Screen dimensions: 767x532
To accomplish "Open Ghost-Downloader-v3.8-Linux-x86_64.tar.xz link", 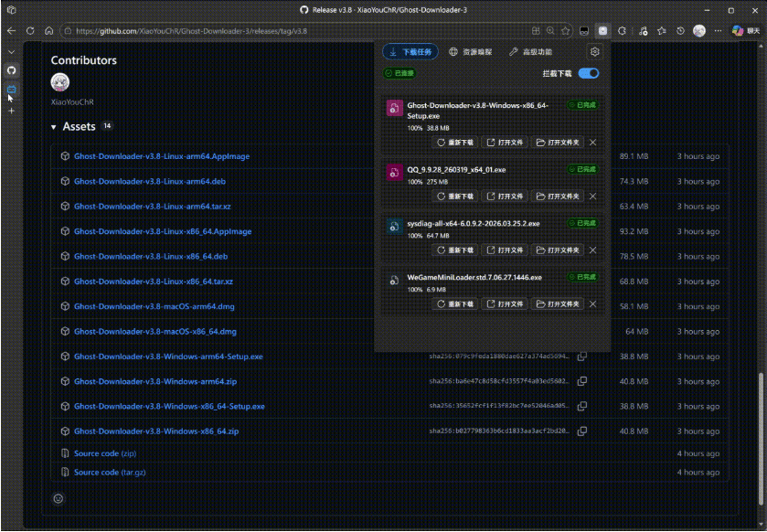I will click(x=154, y=282).
